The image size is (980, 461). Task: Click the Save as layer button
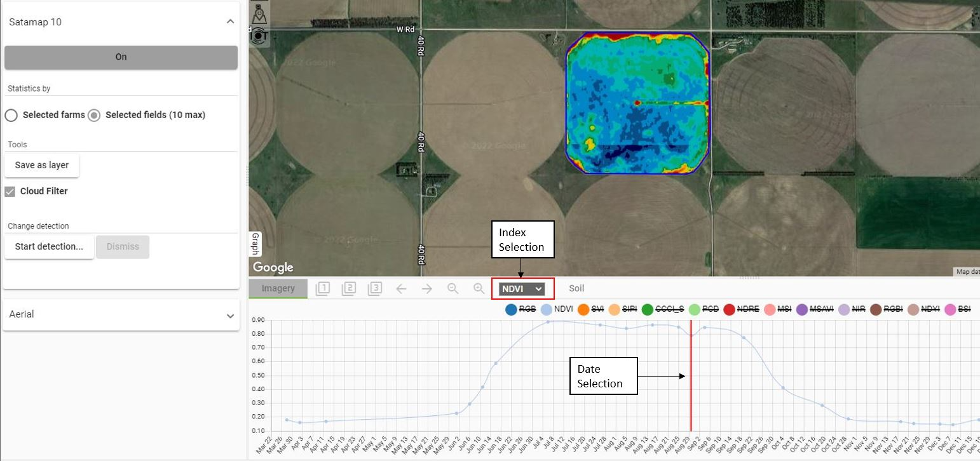point(42,165)
